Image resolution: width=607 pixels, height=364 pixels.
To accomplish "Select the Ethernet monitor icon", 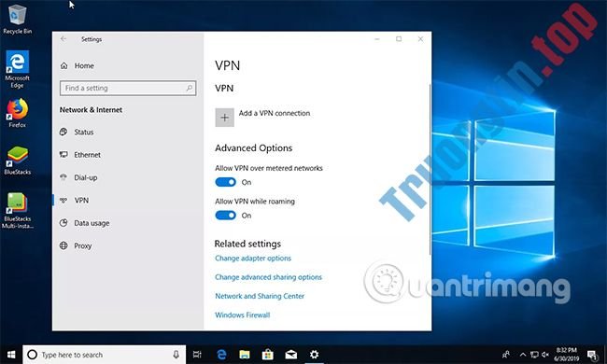I will (64, 155).
